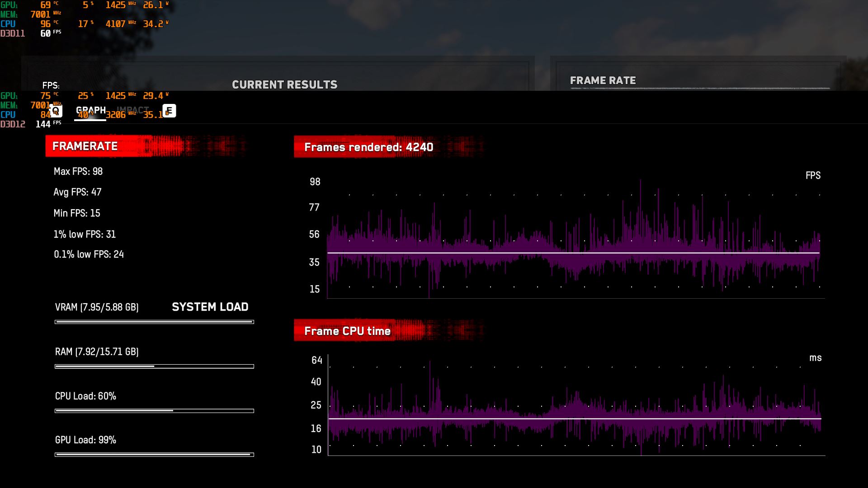Click the FRAMERATE red header

(85, 146)
